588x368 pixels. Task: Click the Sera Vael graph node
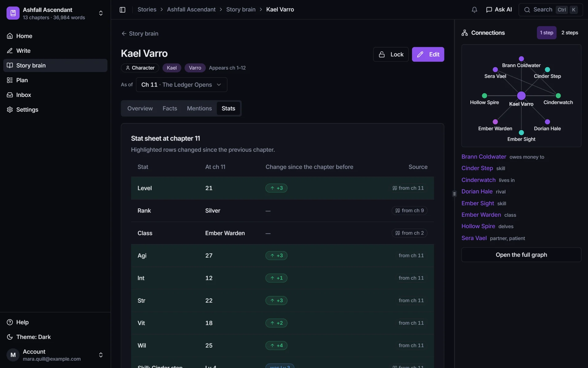coord(495,70)
